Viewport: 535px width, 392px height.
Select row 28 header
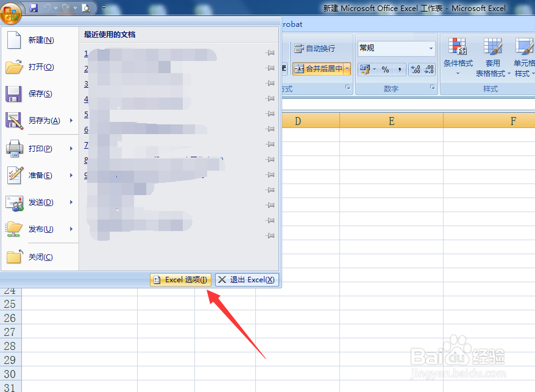10,346
